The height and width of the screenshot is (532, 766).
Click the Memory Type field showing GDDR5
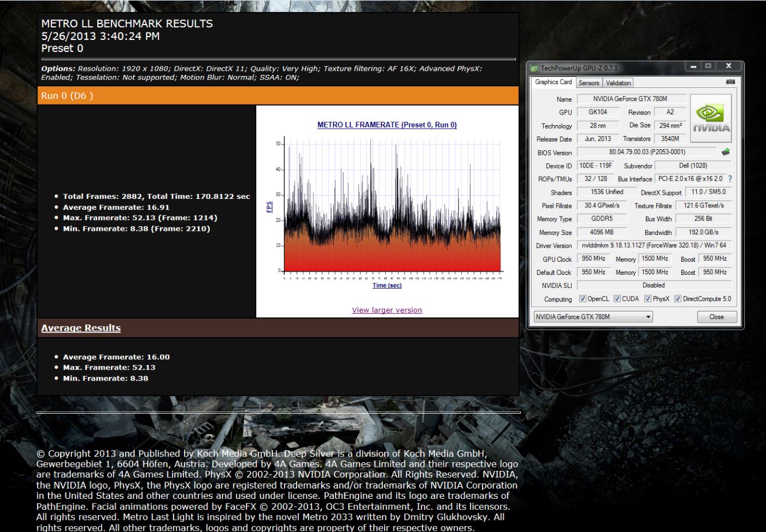click(601, 218)
